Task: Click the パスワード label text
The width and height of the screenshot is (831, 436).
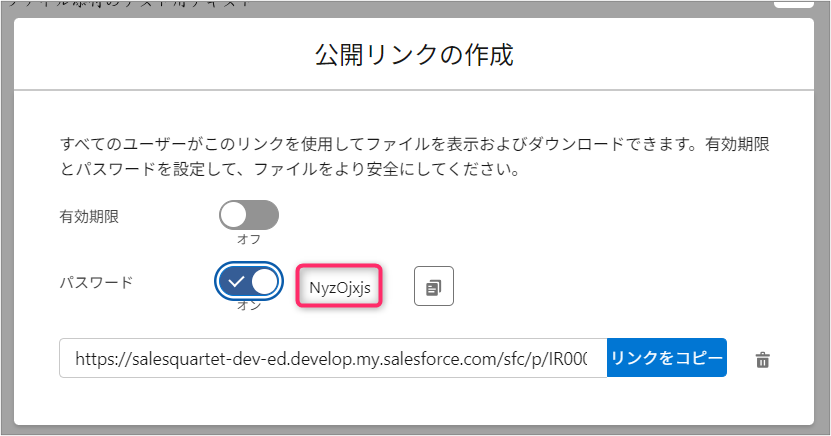Action: click(x=96, y=283)
